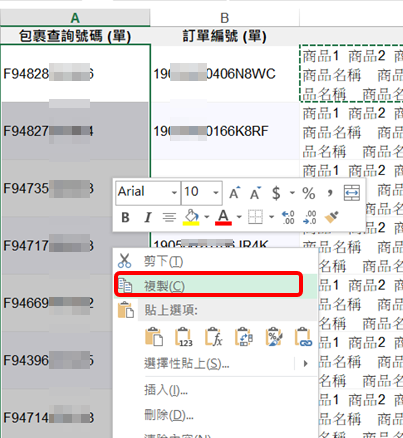
Task: Click Increase Decimal icon
Action: [x=288, y=217]
